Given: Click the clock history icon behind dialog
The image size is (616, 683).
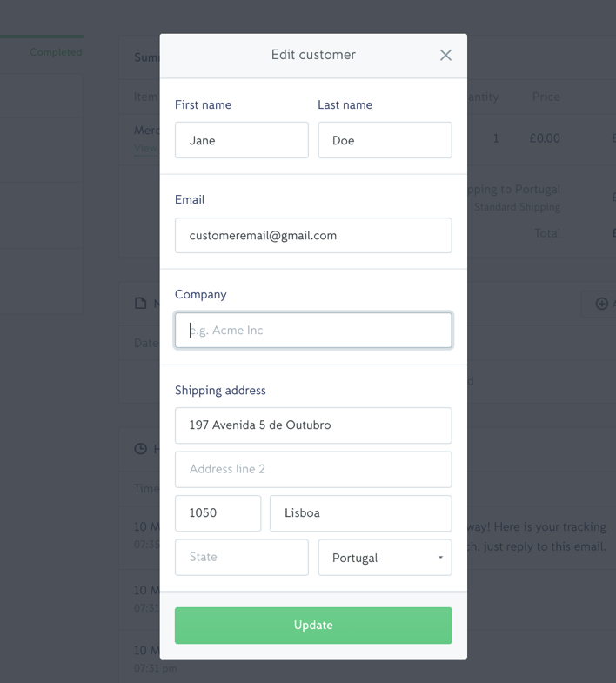Looking at the screenshot, I should (140, 449).
